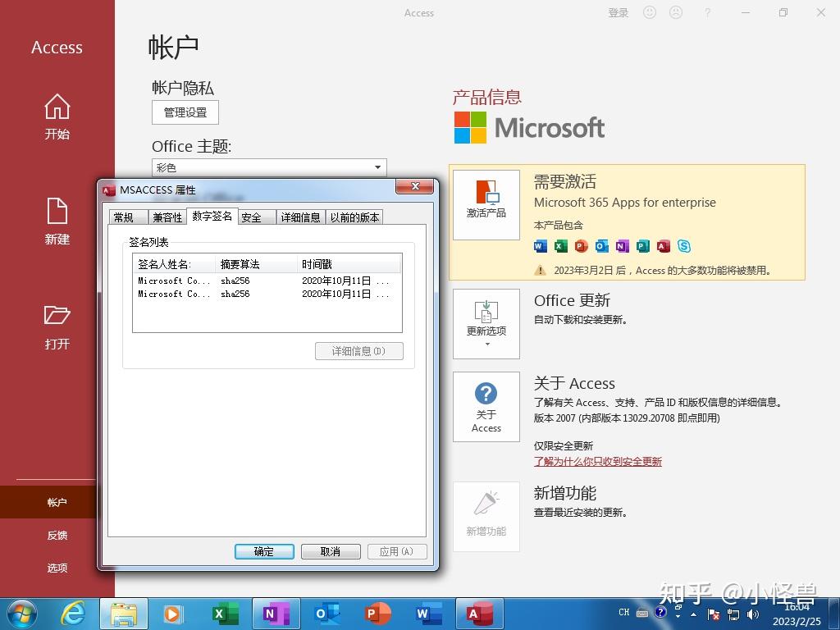Open 了解为什么你只收到安全更新 link
The image size is (840, 630).
(x=598, y=462)
